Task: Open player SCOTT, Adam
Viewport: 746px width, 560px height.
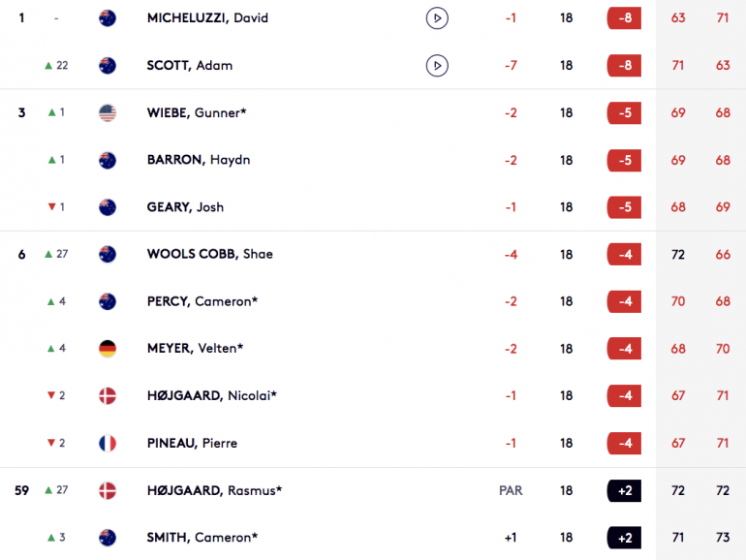Action: 189,65
